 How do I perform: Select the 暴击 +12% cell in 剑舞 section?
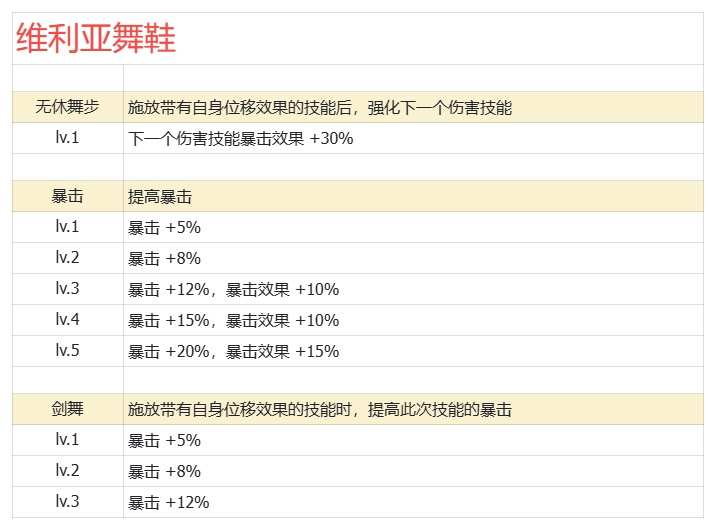click(413, 502)
